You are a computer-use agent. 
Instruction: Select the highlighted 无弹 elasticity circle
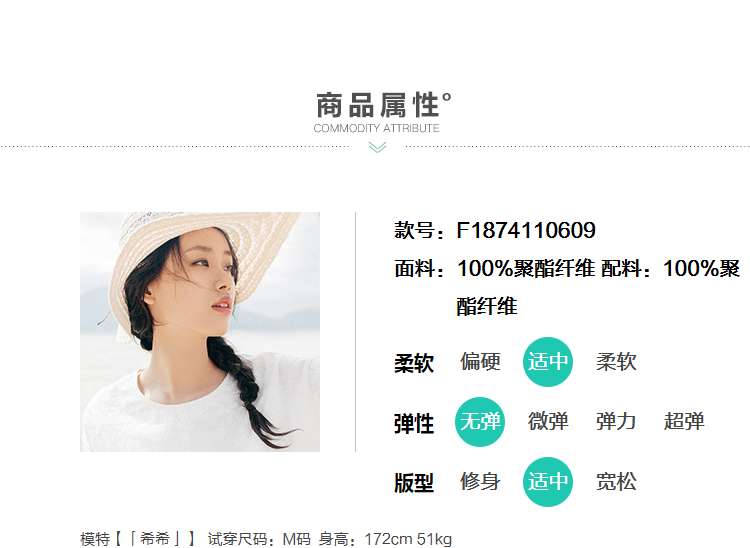[480, 422]
